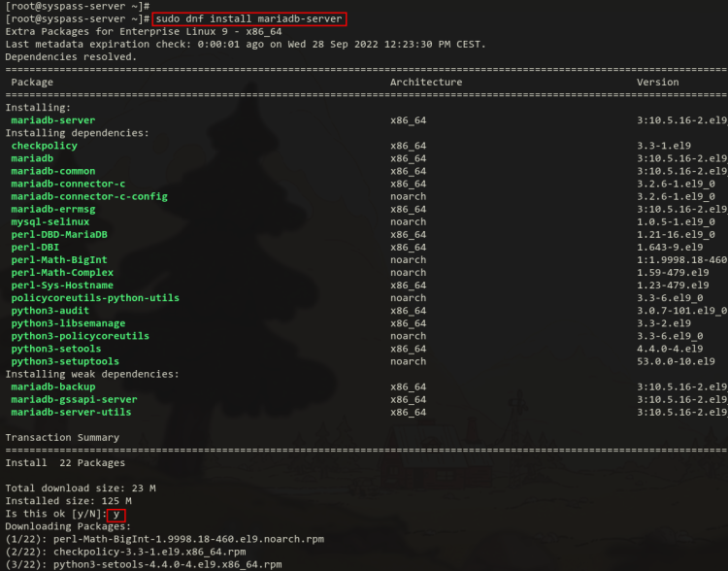The width and height of the screenshot is (728, 571).
Task: Select version '3.3-1.el9' of checkpolicy
Action: click(x=664, y=146)
